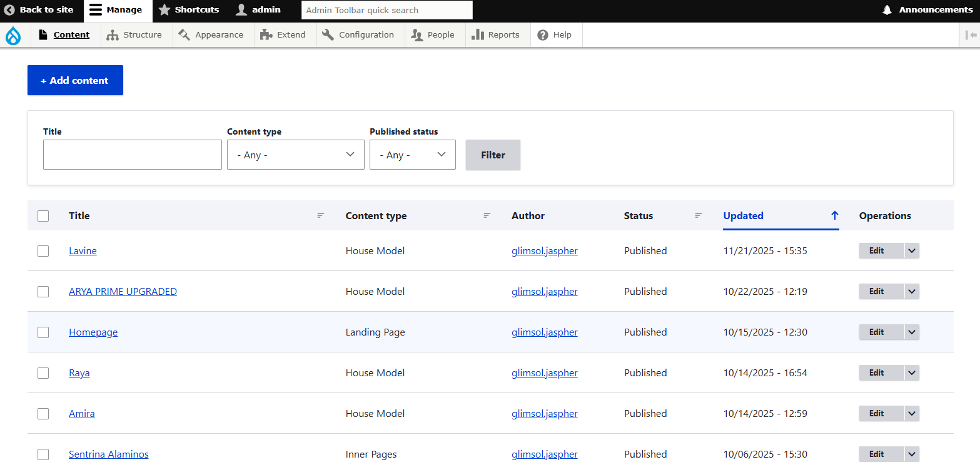Click the Title column sort icon
This screenshot has width=980, height=462.
pos(321,215)
